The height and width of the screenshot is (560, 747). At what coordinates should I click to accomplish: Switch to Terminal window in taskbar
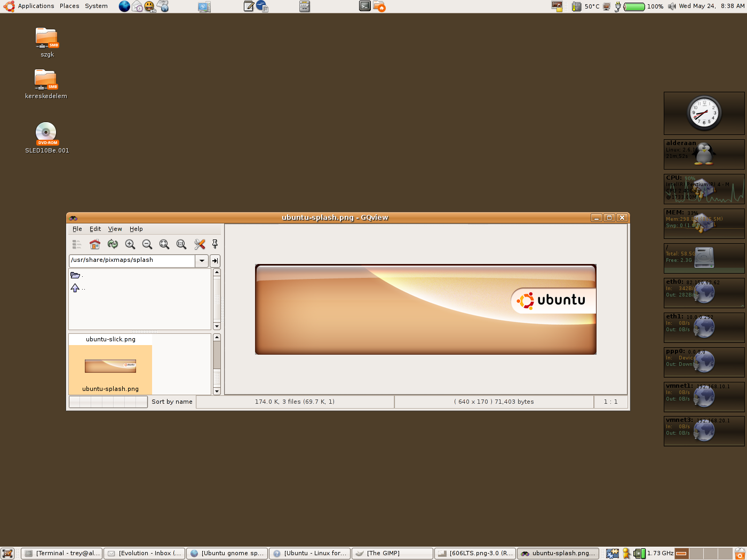click(62, 554)
